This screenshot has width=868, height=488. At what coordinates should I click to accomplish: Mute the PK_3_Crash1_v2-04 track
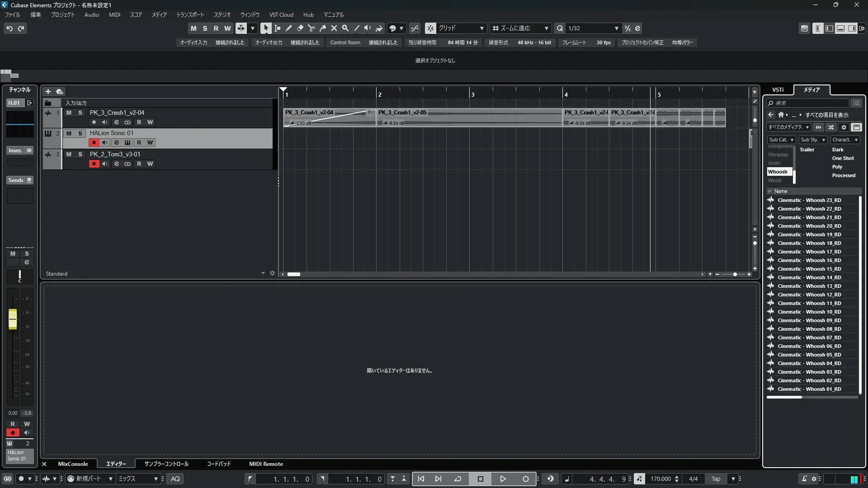(69, 113)
